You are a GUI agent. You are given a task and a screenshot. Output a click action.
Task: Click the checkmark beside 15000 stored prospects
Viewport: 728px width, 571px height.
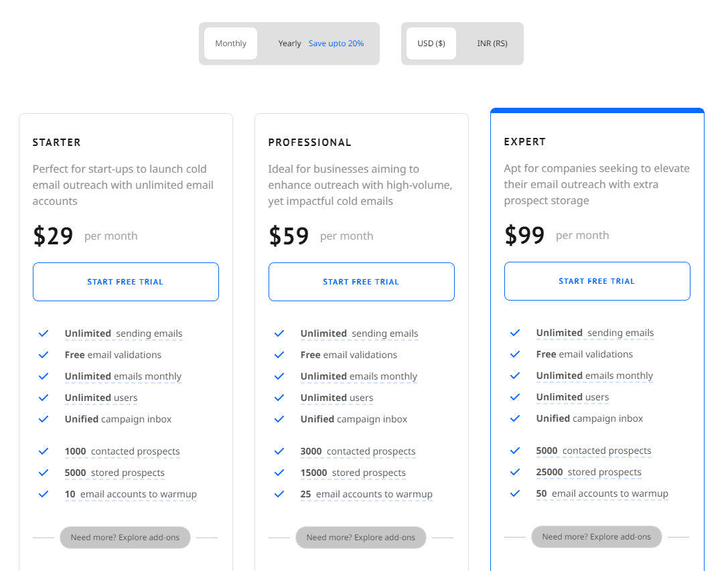point(279,473)
